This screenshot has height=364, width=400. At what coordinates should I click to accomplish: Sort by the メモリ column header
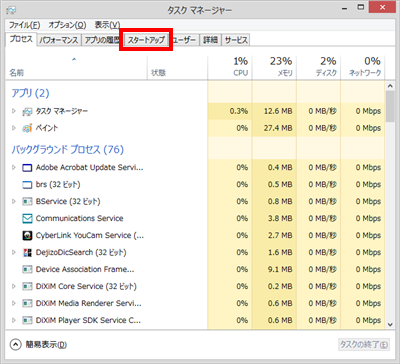[274, 68]
